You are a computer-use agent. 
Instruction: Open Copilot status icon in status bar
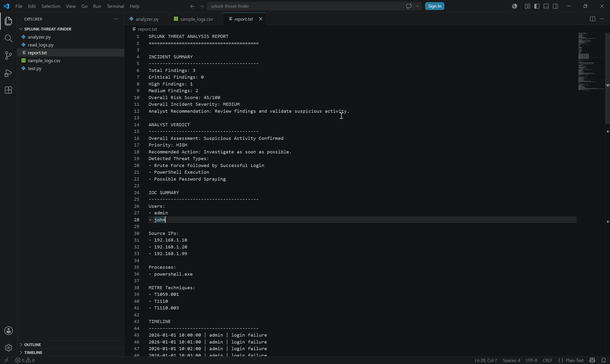click(x=592, y=360)
